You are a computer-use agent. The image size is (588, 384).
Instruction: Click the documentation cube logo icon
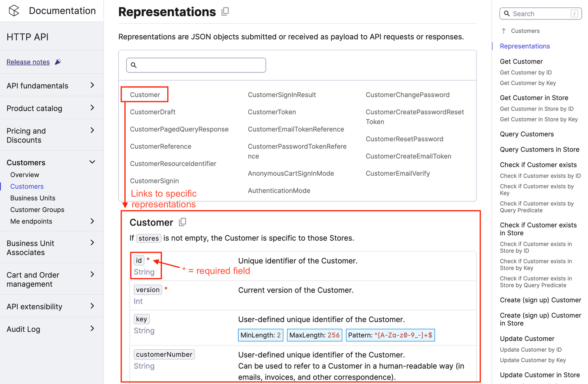pos(14,11)
